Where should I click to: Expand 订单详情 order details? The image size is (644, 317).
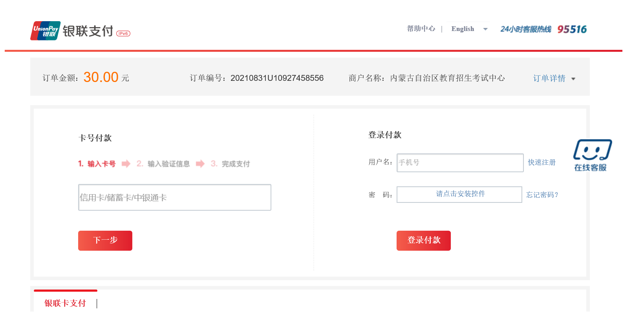[x=554, y=78]
